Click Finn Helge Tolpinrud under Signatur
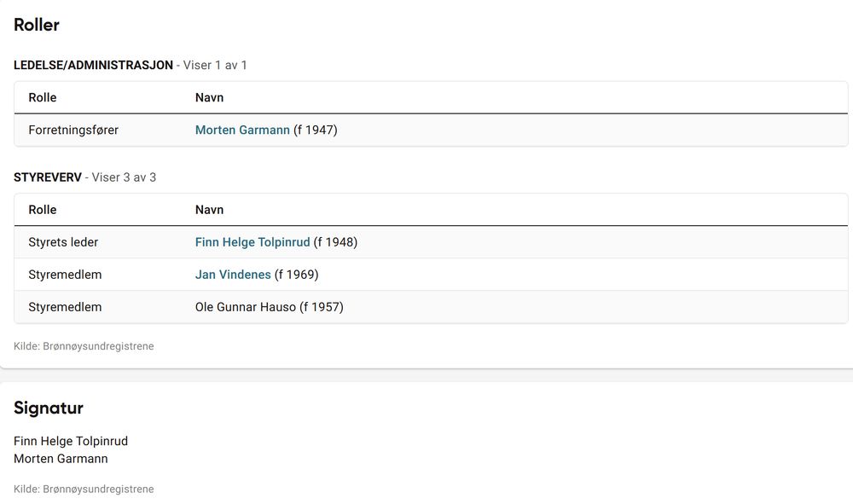 71,441
